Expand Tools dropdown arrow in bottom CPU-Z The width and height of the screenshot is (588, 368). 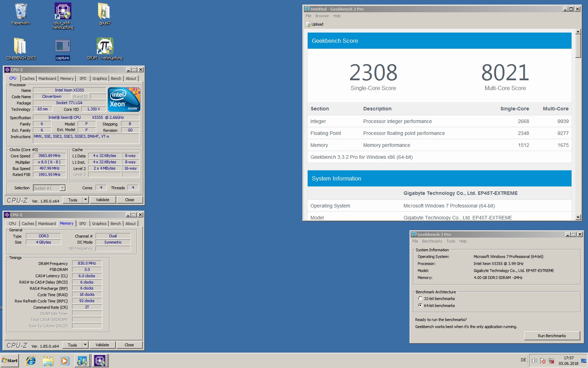[x=85, y=345]
